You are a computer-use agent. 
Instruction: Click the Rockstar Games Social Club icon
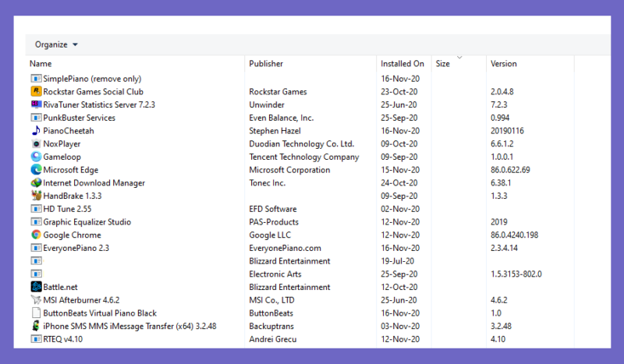tap(36, 91)
